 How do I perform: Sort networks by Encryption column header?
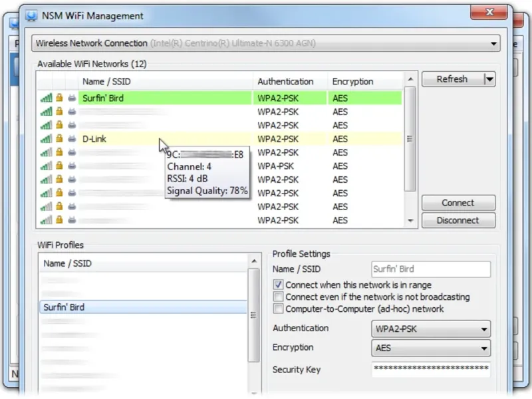pyautogui.click(x=365, y=82)
